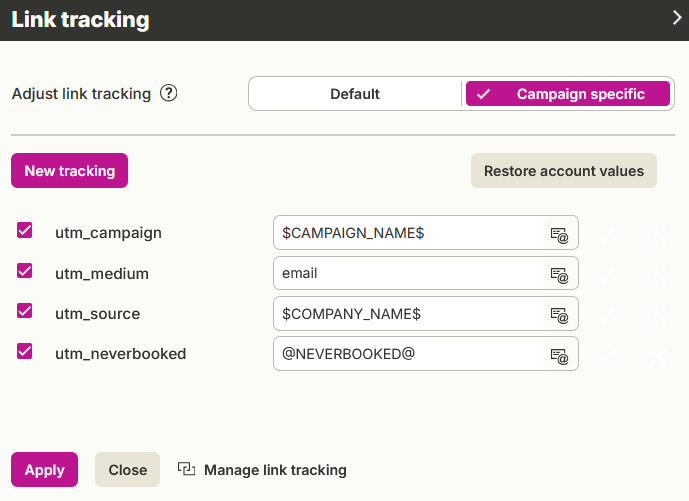This screenshot has height=501, width=689.
Task: Uncheck the utm_campaign checkbox
Action: point(25,230)
